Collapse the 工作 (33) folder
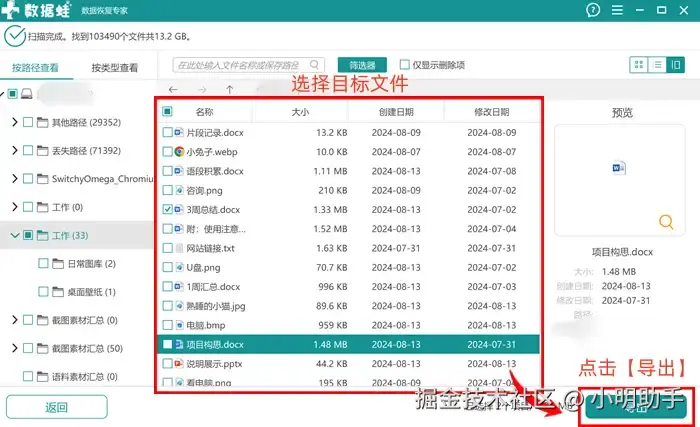The image size is (700, 427). coord(14,235)
